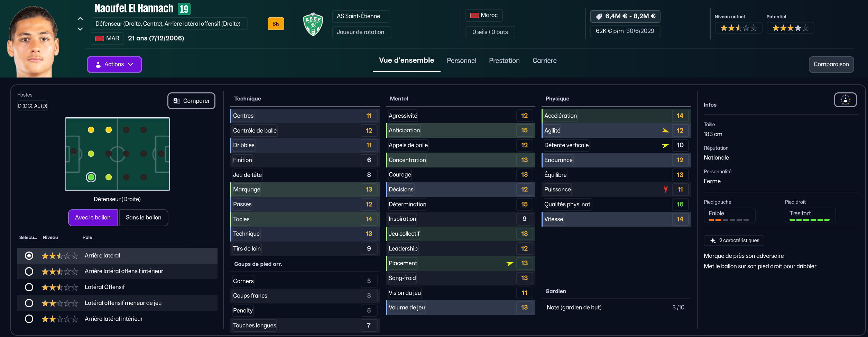
Task: Click the Infos panel customize icon
Action: click(x=845, y=100)
